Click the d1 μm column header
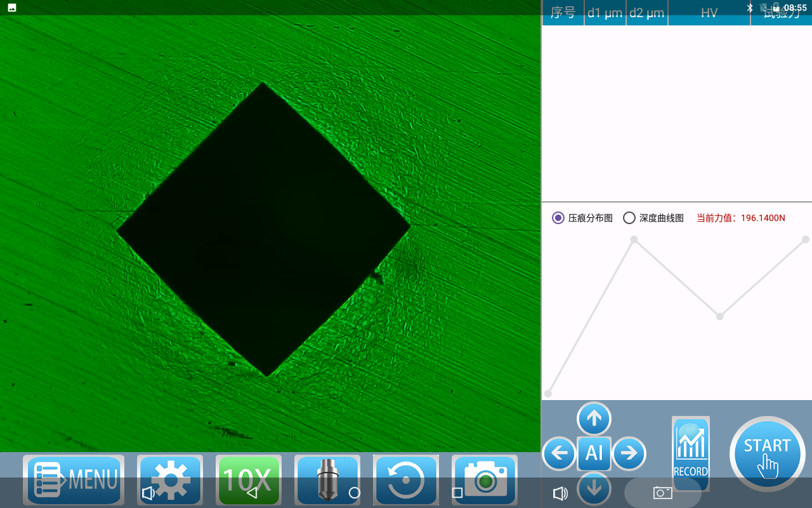Viewport: 812px width, 508px height. tap(605, 13)
